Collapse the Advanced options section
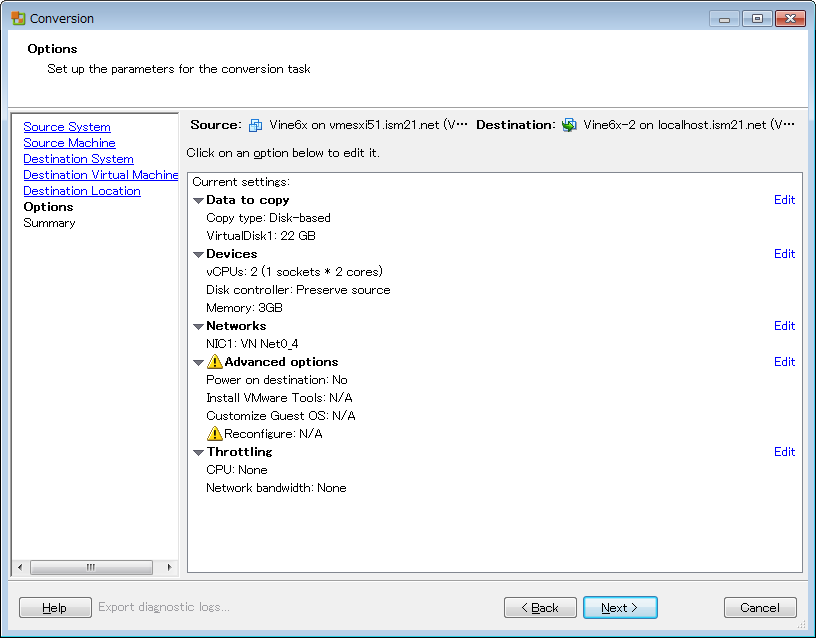 pyautogui.click(x=198, y=363)
